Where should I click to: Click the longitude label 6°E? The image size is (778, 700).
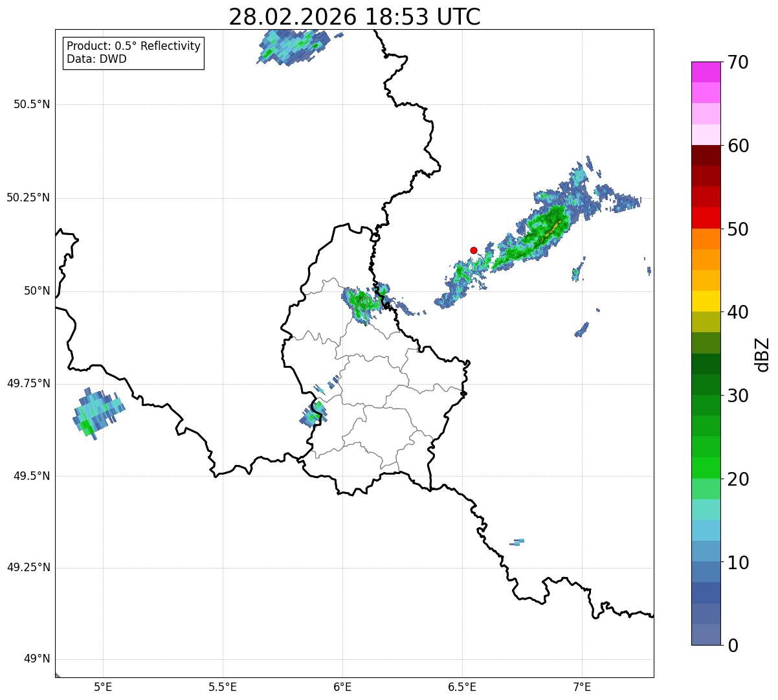click(342, 686)
